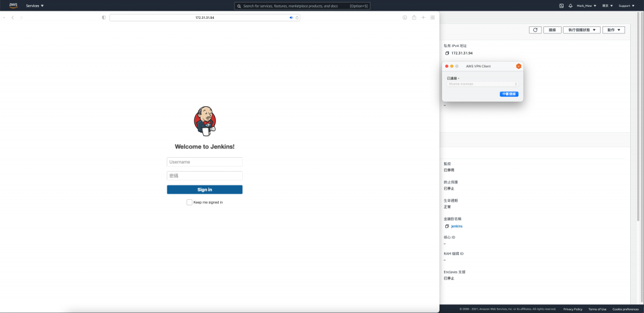Image resolution: width=644 pixels, height=313 pixels.
Task: Open Cookie preferences in the footer
Action: pos(626,309)
